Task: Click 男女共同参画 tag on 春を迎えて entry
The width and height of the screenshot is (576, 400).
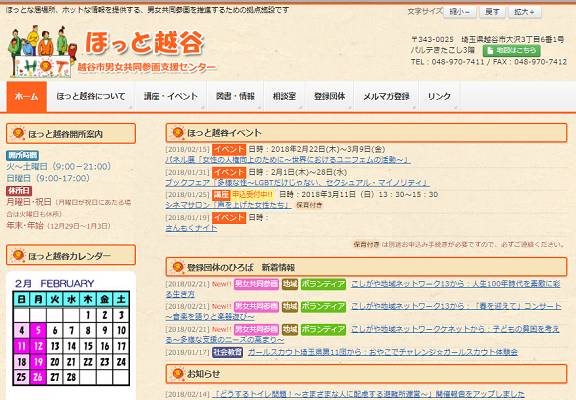Action: 256,307
